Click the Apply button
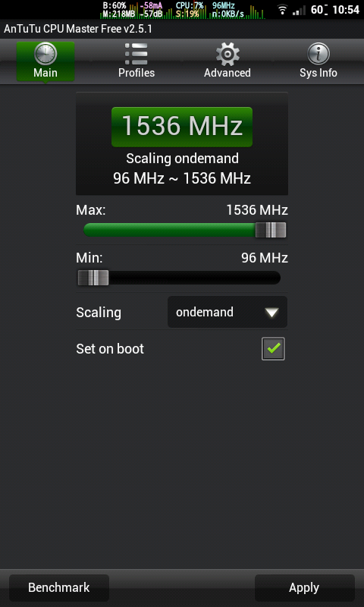The height and width of the screenshot is (607, 364). pyautogui.click(x=304, y=587)
